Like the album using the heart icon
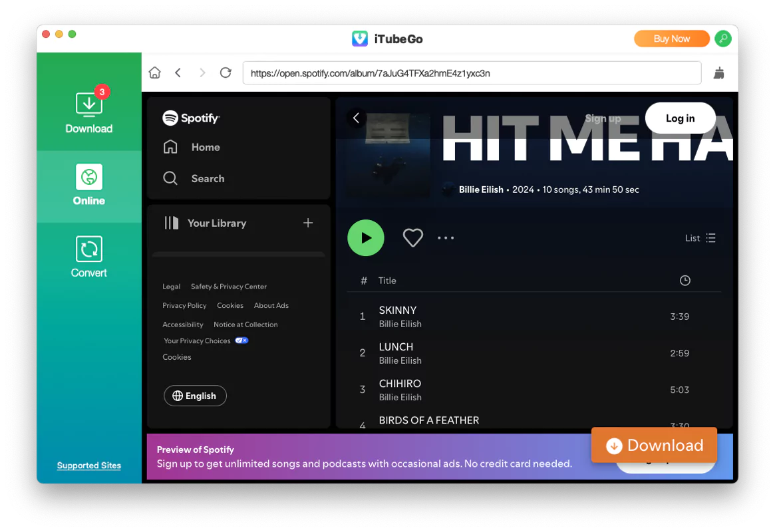 [412, 237]
